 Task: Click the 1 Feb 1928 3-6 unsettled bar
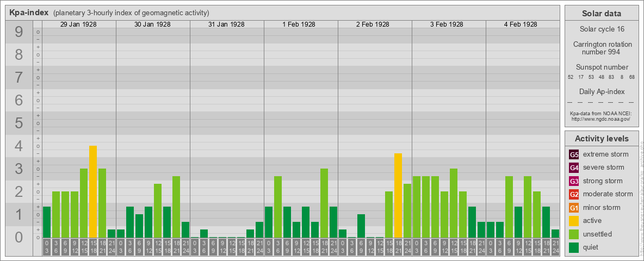point(277,207)
